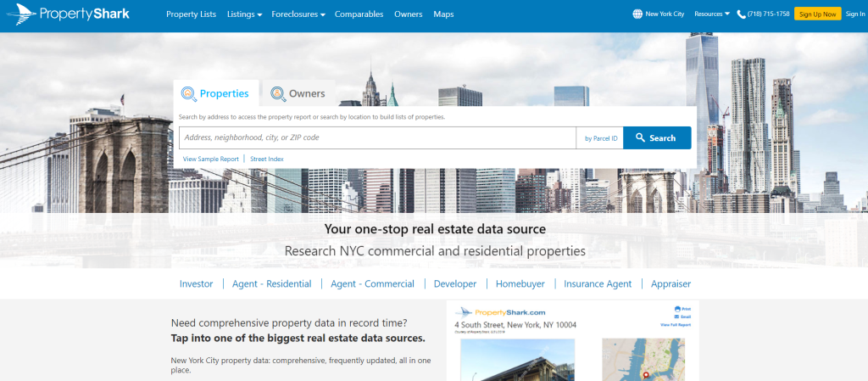Click the Manhattan map thumbnail in the report

(x=645, y=360)
